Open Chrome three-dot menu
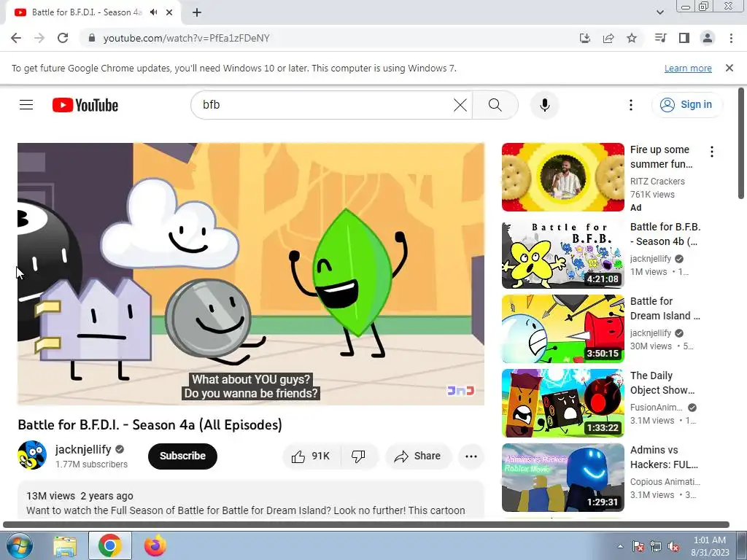Screen dimensions: 747x560 731,38
